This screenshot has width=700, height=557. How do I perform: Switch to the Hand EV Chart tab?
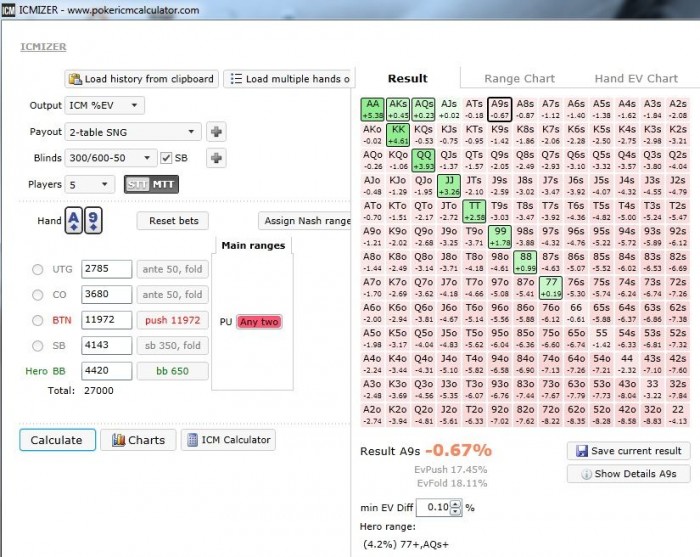tap(636, 79)
